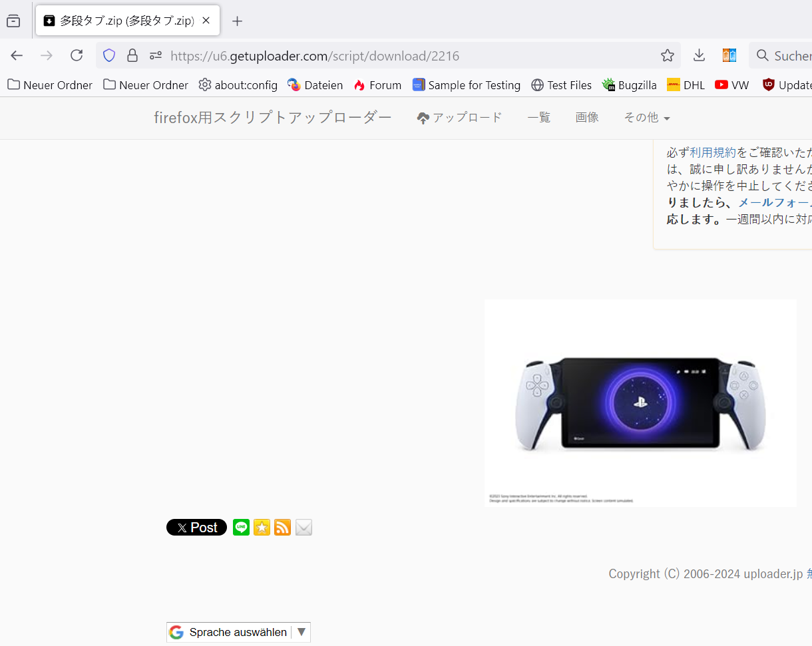Screen dimensions: 812x646
Task: Open the 利用規約 link
Action: [713, 152]
